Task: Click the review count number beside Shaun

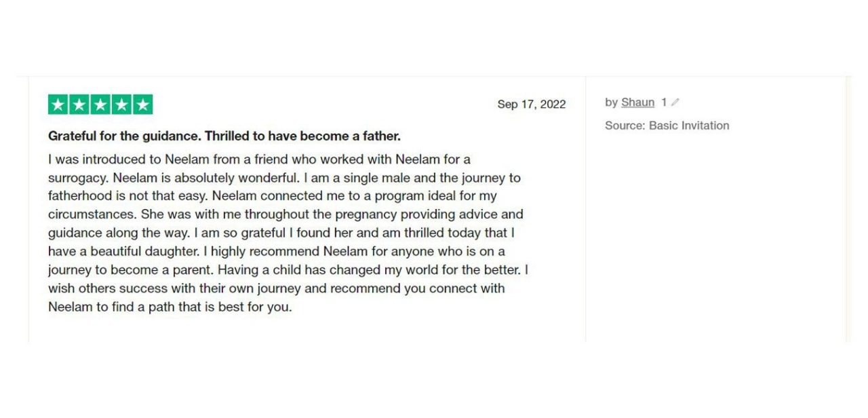Action: pyautogui.click(x=665, y=102)
